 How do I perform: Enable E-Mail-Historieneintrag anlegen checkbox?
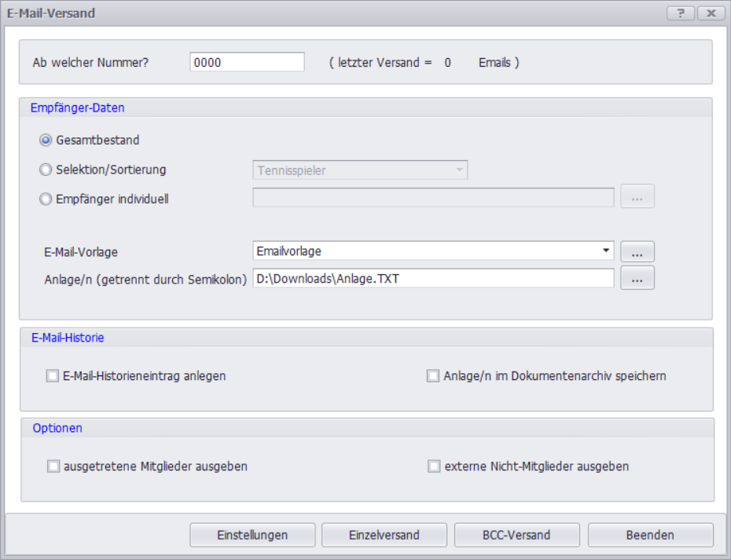53,376
